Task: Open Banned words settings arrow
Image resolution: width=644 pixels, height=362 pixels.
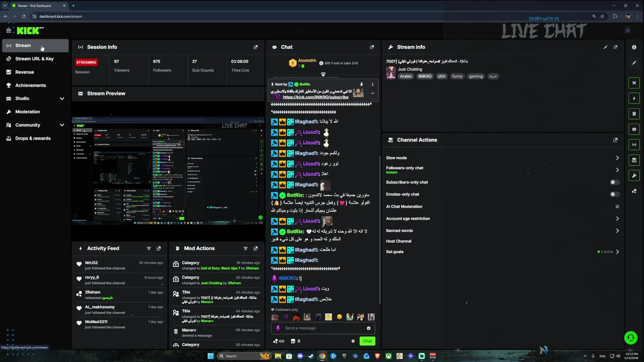Action: click(617, 231)
